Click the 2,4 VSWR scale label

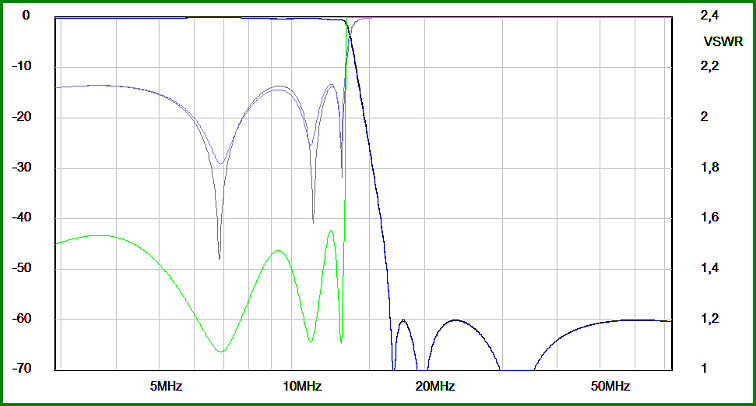[x=709, y=16]
